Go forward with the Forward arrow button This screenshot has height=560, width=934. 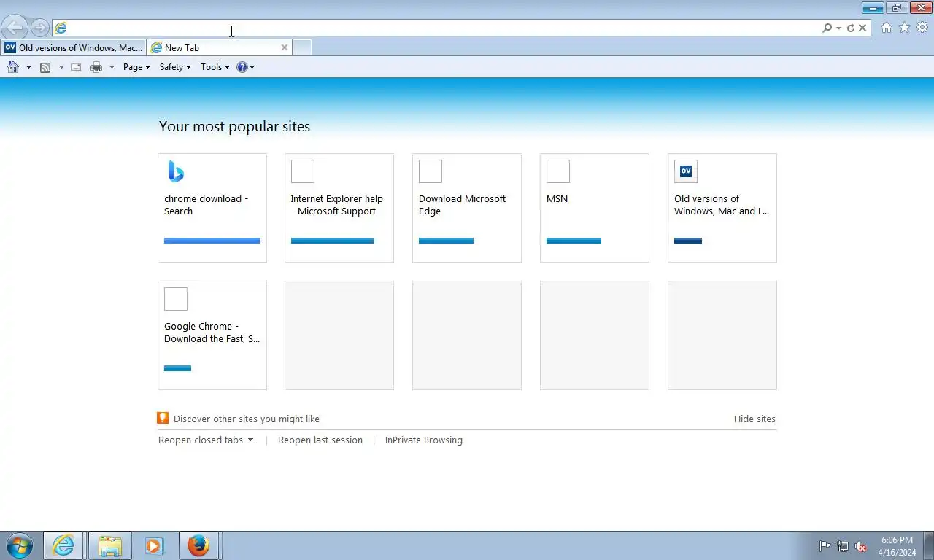click(x=40, y=28)
